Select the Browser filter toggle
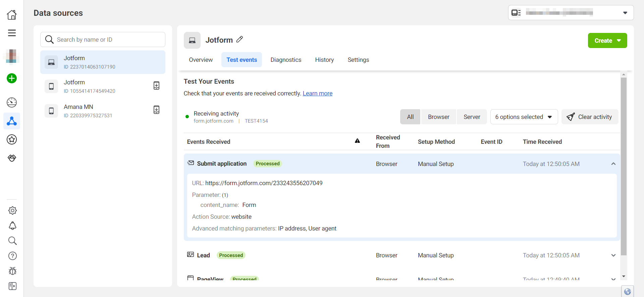 click(x=438, y=117)
